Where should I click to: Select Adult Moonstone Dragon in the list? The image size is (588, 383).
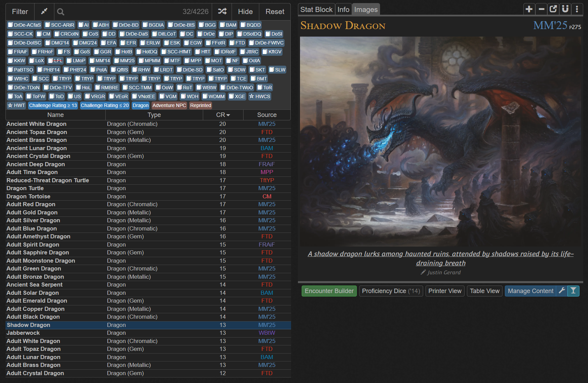pyautogui.click(x=148, y=261)
